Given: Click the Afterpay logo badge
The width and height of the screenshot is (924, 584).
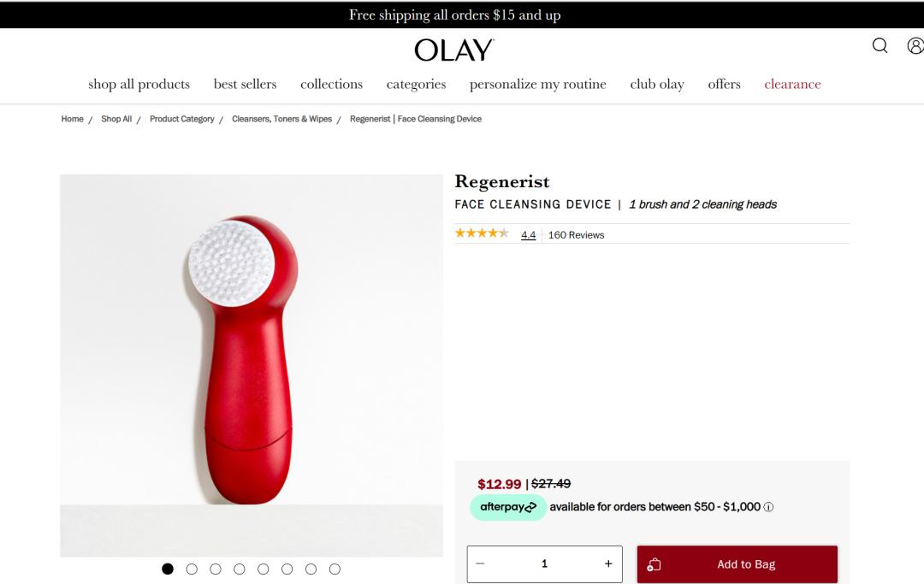Looking at the screenshot, I should coord(508,507).
